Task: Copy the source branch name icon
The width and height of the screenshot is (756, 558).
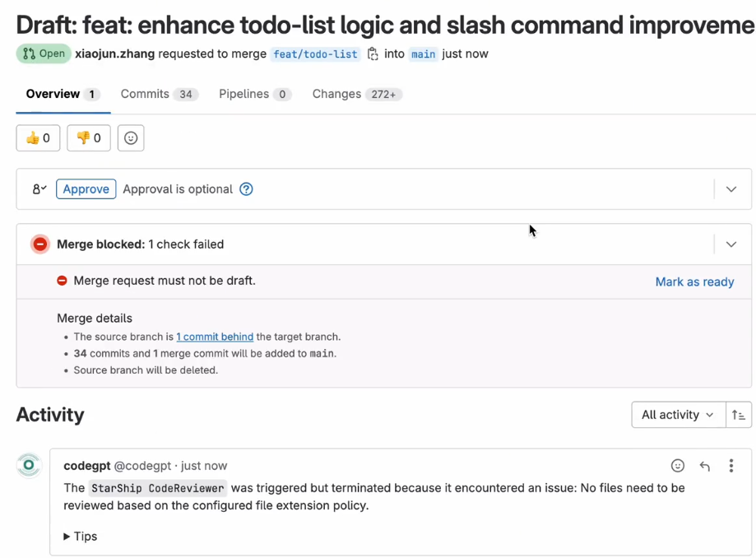Action: click(373, 54)
